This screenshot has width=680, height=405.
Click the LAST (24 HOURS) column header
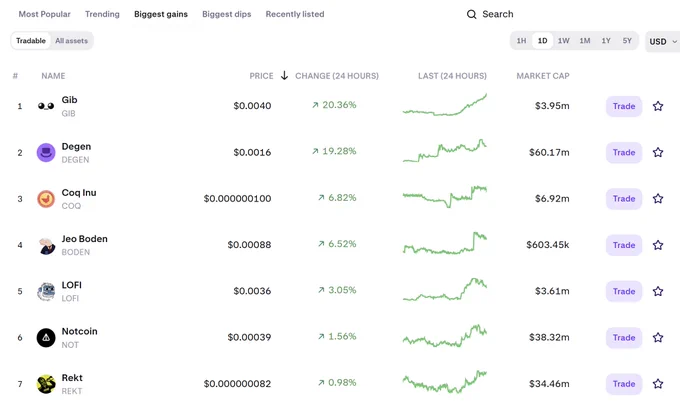(452, 76)
